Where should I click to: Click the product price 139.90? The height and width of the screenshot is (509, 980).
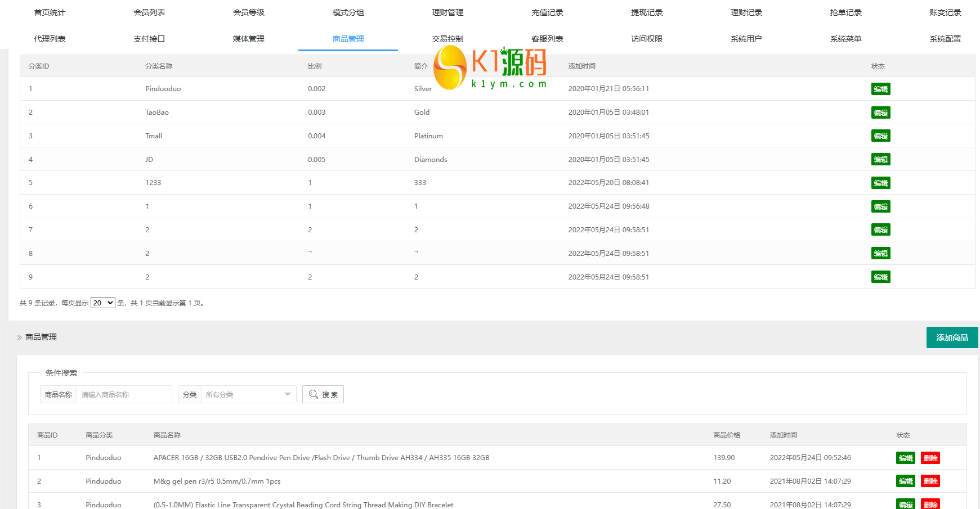tap(724, 458)
